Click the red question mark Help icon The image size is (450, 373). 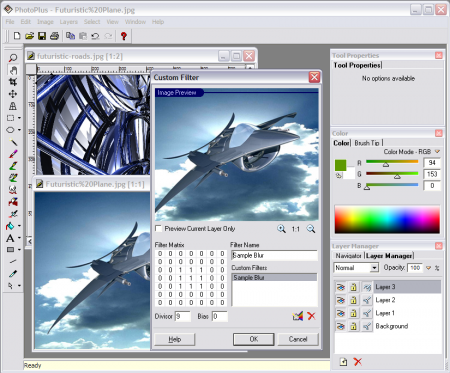[x=124, y=36]
